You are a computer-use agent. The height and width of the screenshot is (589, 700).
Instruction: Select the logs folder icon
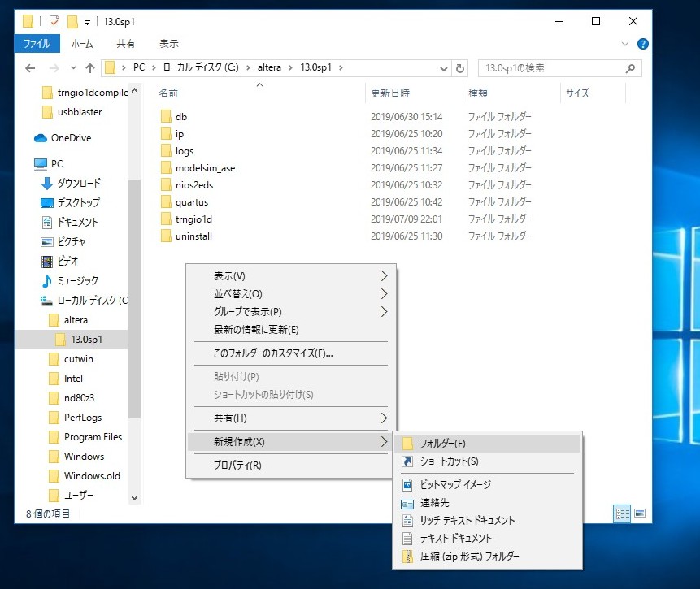point(166,151)
